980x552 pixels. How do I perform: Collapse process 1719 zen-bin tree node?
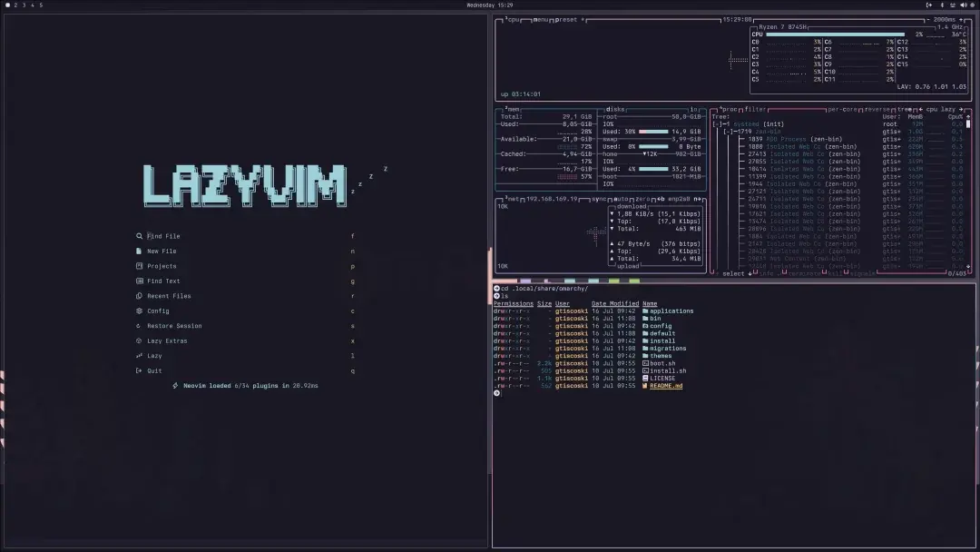(729, 132)
